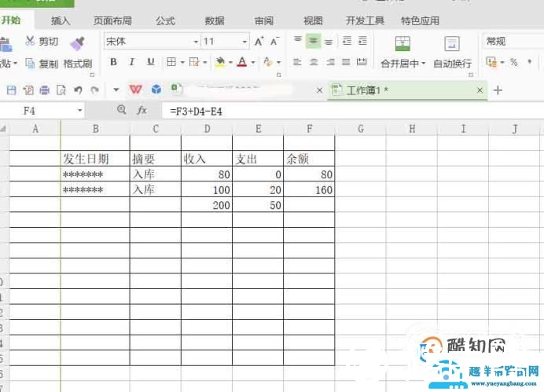The width and height of the screenshot is (544, 392).
Task: Align text to bottom
Action: click(x=329, y=42)
